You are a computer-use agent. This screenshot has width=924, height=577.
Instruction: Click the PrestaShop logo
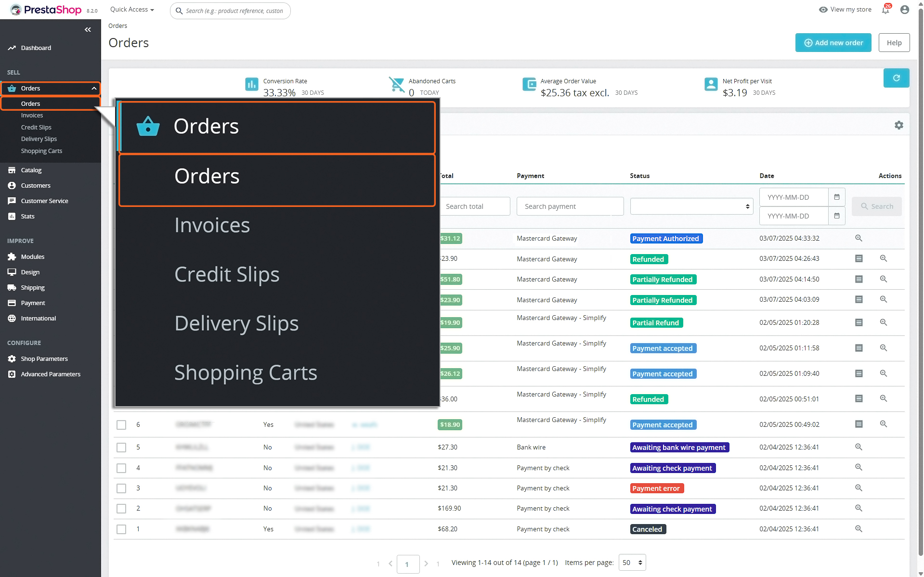46,10
